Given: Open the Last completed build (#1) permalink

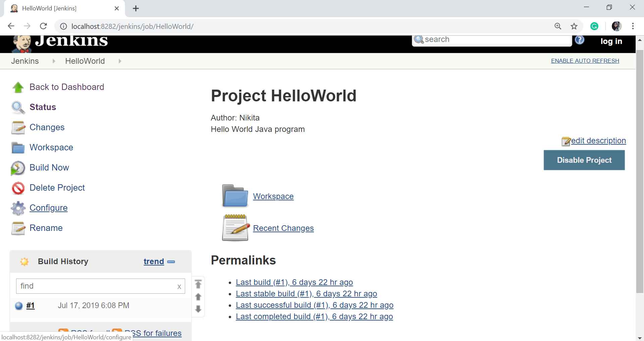Looking at the screenshot, I should pyautogui.click(x=314, y=316).
